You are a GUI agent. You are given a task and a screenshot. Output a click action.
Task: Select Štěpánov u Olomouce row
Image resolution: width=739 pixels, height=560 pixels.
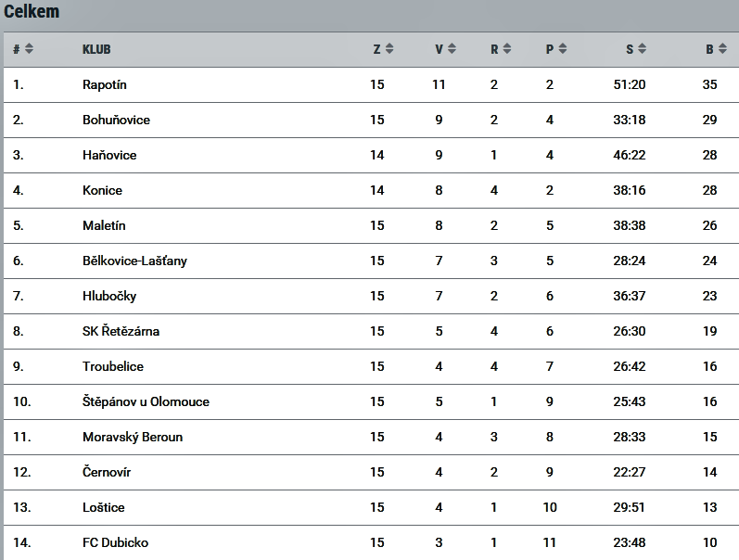(371, 401)
